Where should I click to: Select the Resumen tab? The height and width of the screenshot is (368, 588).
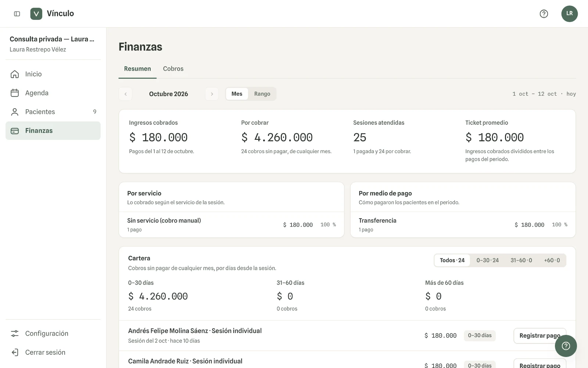pos(137,69)
